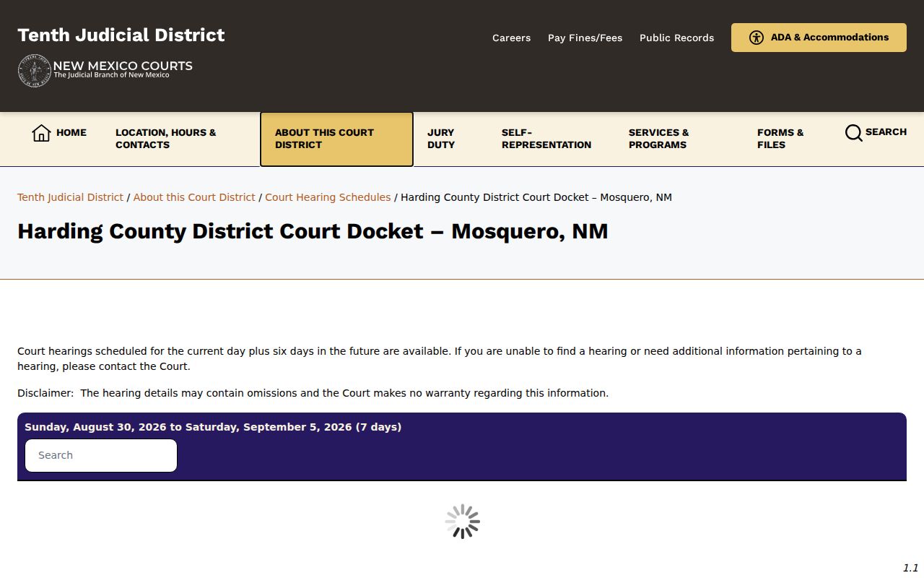Open Location, Hours & Contacts menu

pyautogui.click(x=166, y=139)
